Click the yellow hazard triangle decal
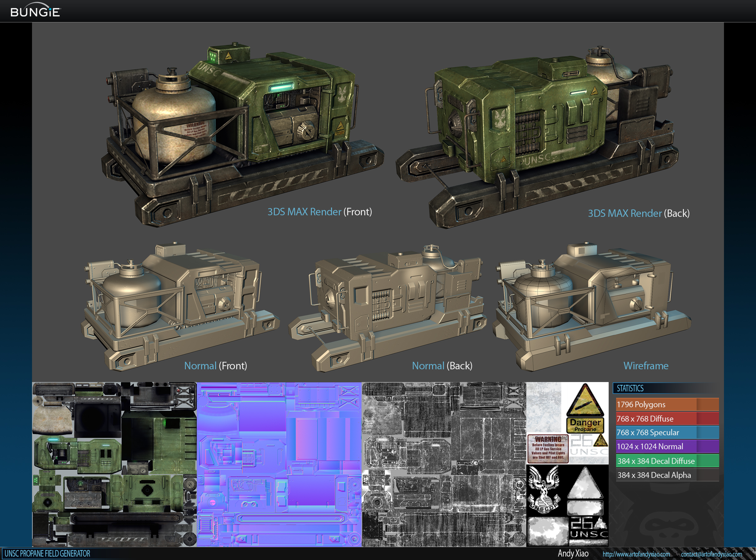This screenshot has height=560, width=756. click(x=585, y=400)
